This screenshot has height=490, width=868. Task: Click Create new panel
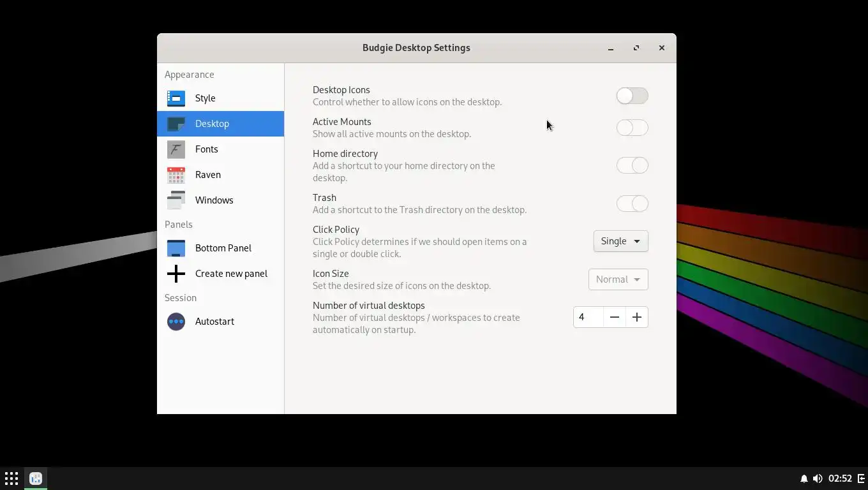220,274
